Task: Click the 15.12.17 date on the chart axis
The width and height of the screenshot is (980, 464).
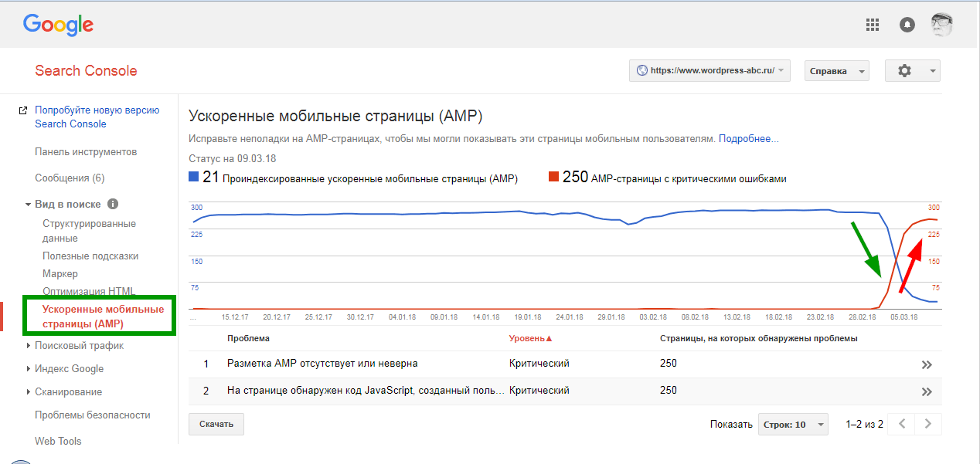Action: click(x=236, y=317)
